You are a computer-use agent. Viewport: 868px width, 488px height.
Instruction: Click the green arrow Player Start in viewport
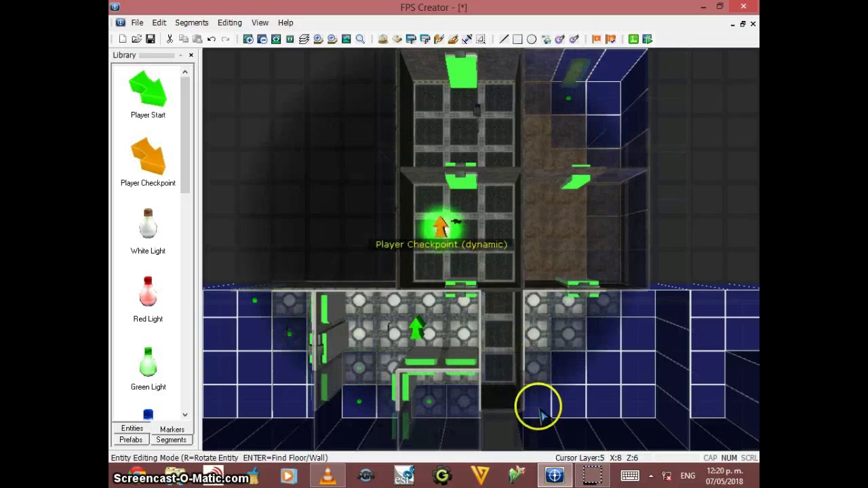pyautogui.click(x=416, y=327)
